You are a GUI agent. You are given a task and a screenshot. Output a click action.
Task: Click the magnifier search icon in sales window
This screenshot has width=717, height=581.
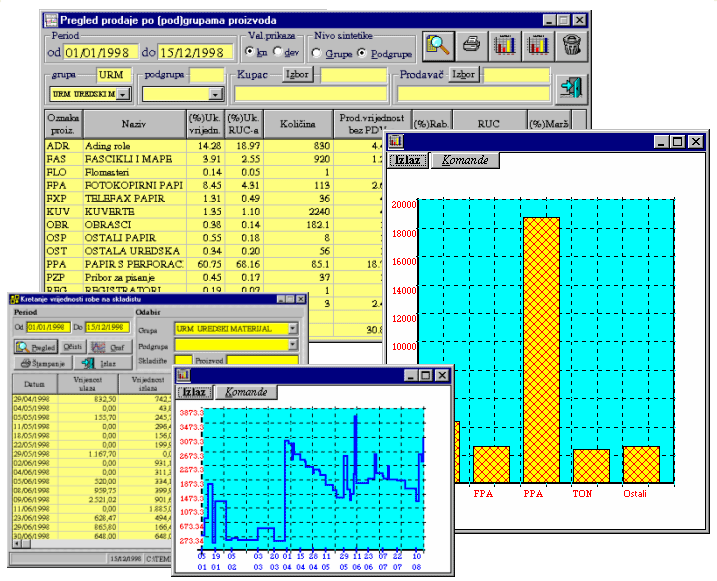(437, 44)
